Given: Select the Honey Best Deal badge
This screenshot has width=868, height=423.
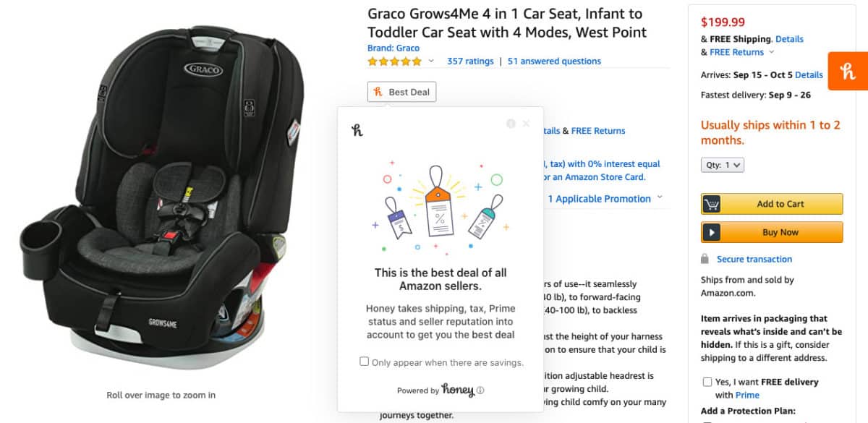Looking at the screenshot, I should [401, 92].
